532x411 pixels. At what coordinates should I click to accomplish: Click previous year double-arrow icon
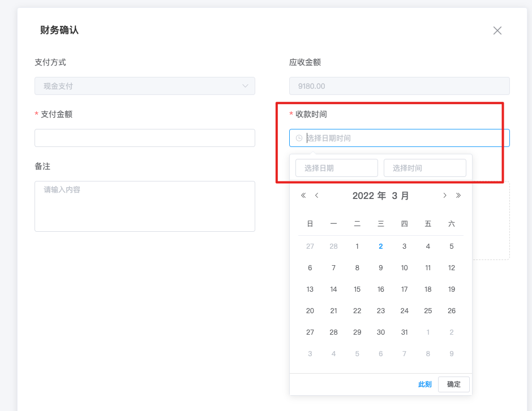[x=303, y=196]
